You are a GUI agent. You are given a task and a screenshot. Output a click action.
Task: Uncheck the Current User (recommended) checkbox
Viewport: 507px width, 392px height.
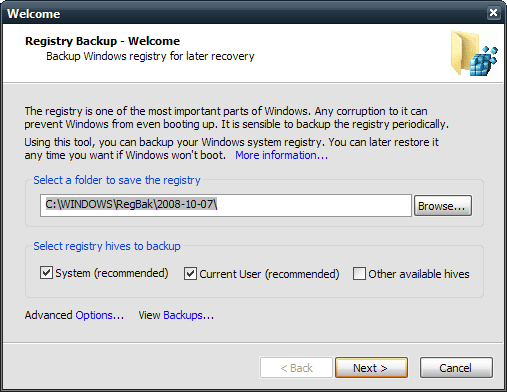point(190,274)
